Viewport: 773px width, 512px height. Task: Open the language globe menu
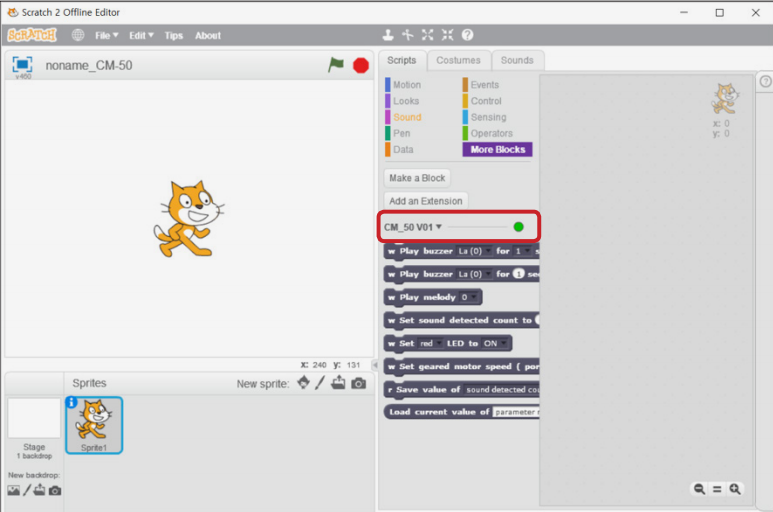point(78,35)
